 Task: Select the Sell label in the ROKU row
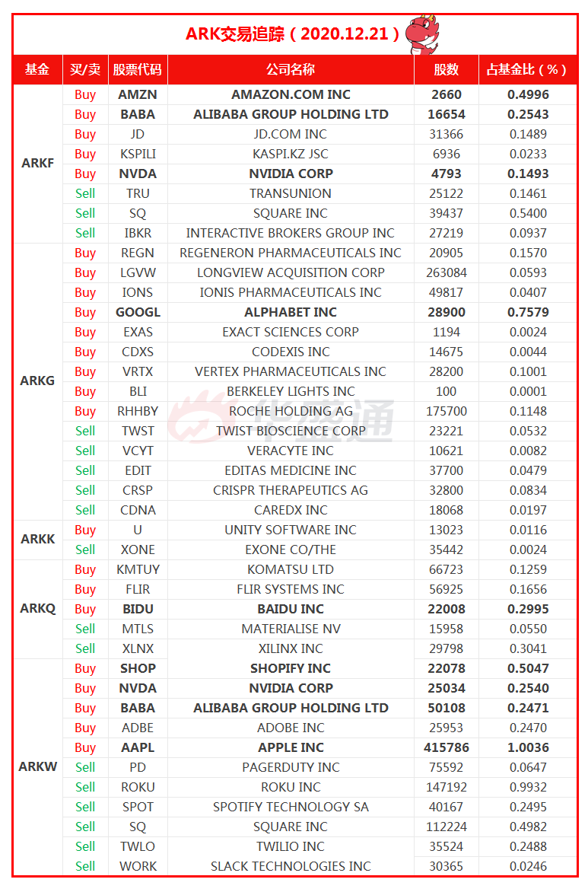tap(85, 787)
